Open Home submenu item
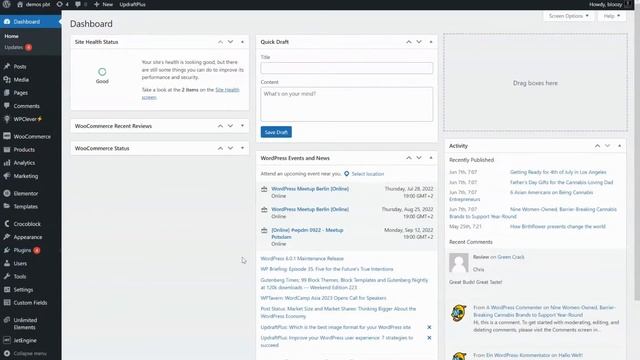 [x=11, y=36]
